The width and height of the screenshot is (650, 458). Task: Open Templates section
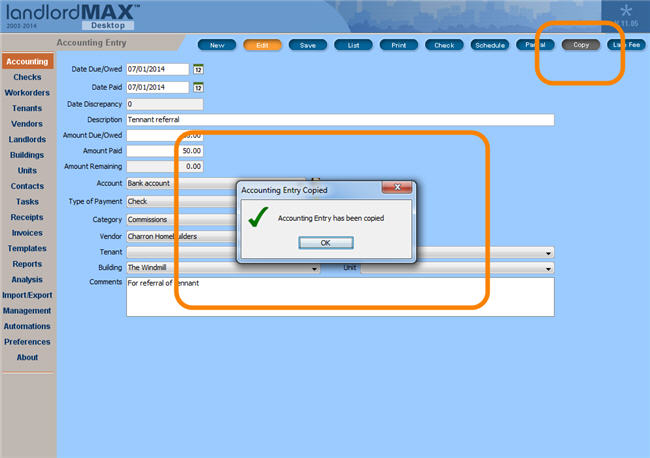click(27, 248)
